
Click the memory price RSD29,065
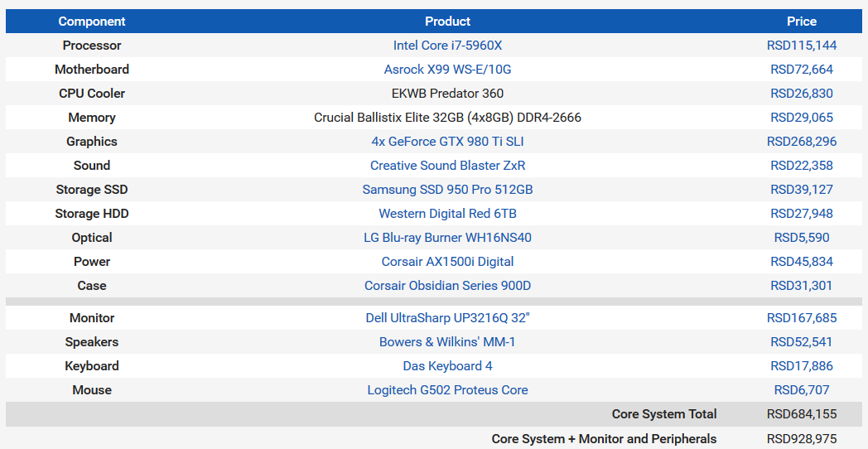click(x=802, y=118)
